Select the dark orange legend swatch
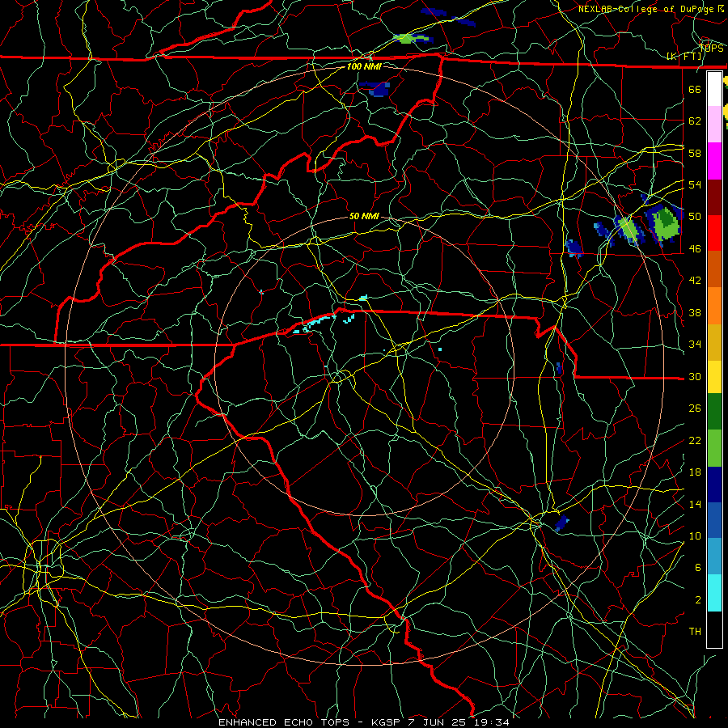This screenshot has height=728, width=728. click(714, 269)
